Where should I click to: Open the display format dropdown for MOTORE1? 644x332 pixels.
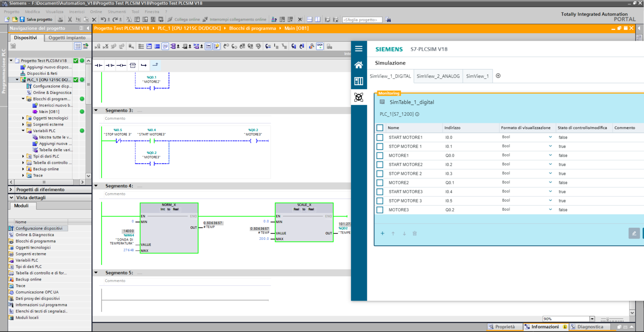click(550, 155)
